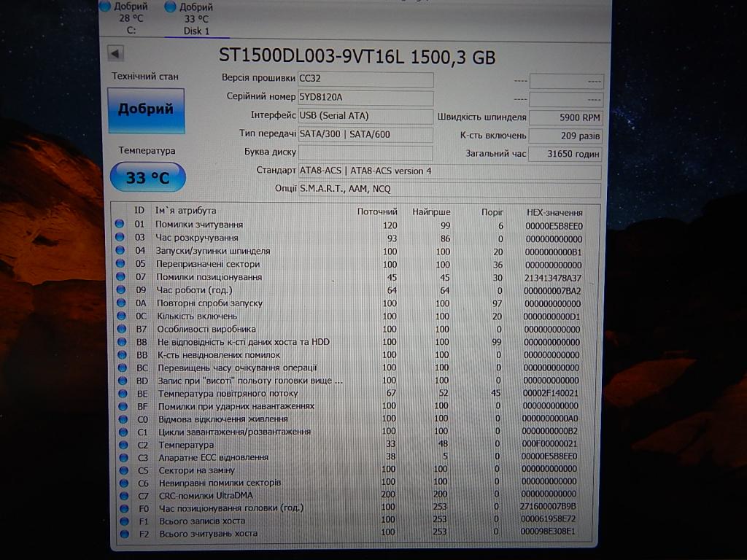This screenshot has height=560, width=747.
Task: Click status circle for B7 Особливості виробника
Action: pos(122,329)
